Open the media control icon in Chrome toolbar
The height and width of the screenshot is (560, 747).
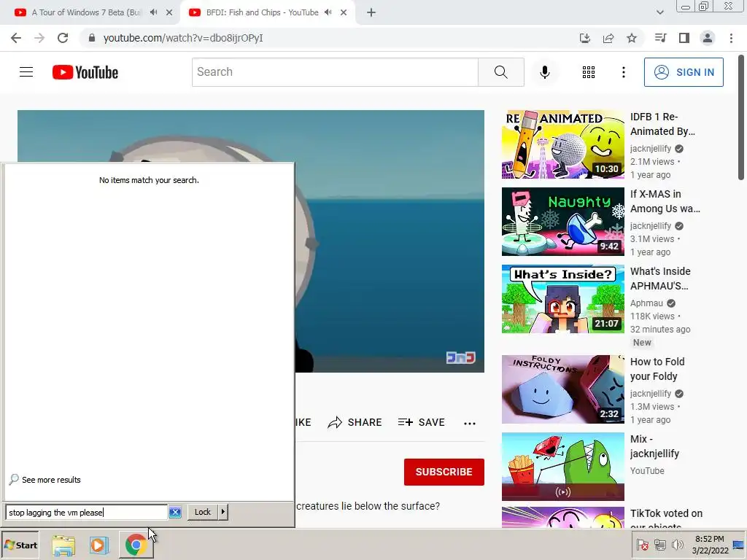point(660,38)
